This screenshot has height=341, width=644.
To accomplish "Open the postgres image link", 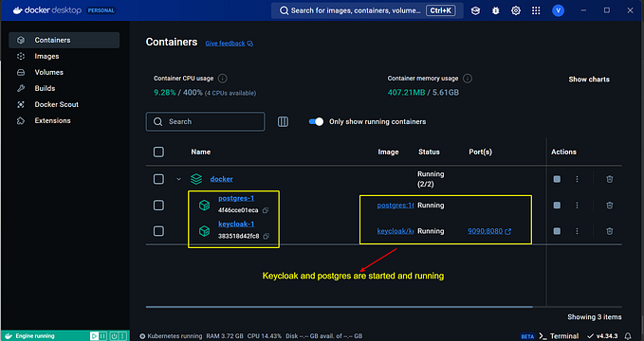I will click(396, 206).
